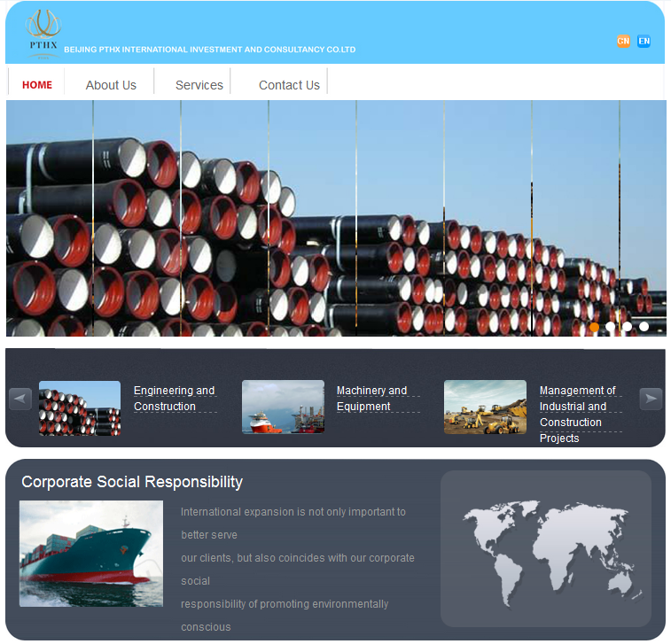Open the Services menu item
The image size is (671, 644).
199,85
